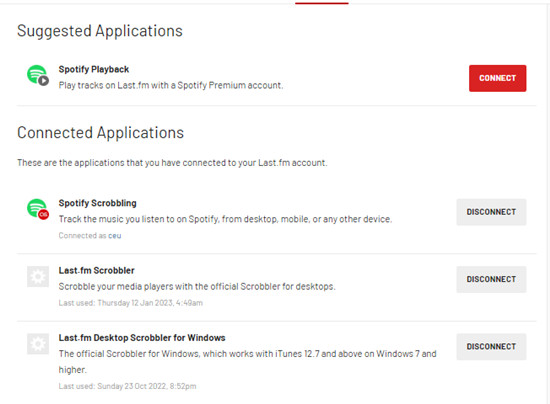Image resolution: width=550 pixels, height=404 pixels.
Task: Disconnect Spotify Scrobbling
Action: pyautogui.click(x=491, y=212)
